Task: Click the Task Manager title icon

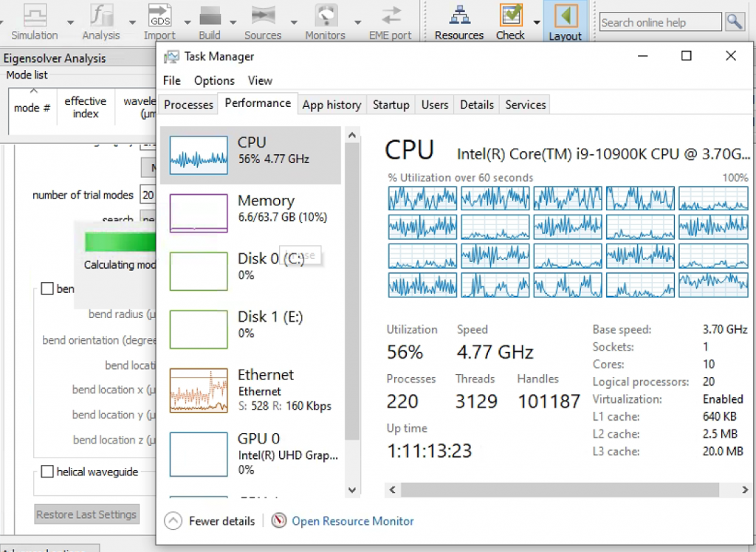Action: pos(171,57)
